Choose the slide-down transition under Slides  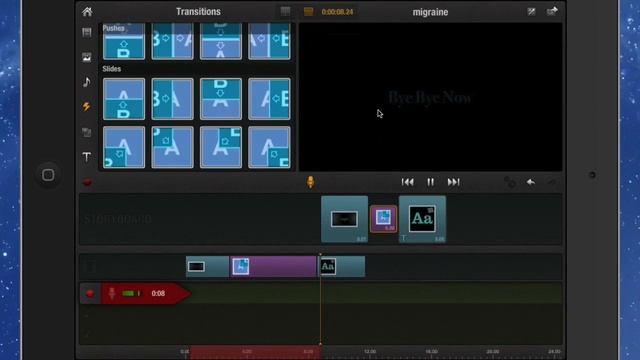coord(221,99)
